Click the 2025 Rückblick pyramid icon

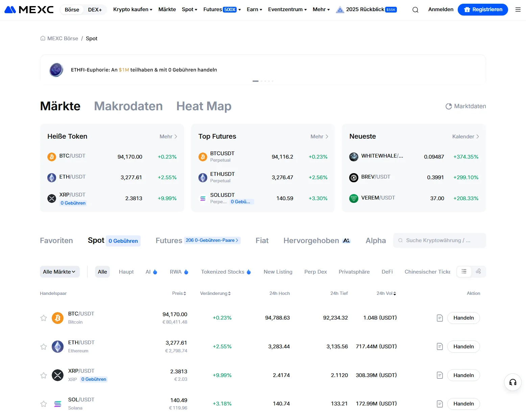point(340,9)
